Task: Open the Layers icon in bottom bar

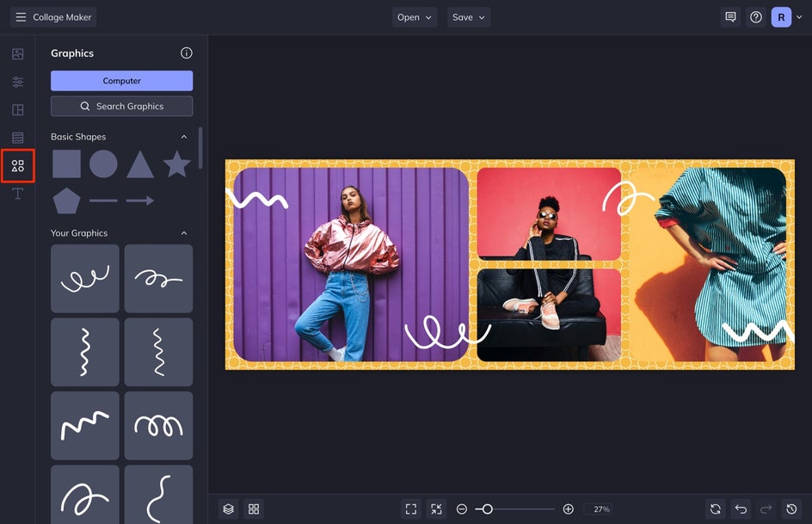Action: (x=229, y=509)
